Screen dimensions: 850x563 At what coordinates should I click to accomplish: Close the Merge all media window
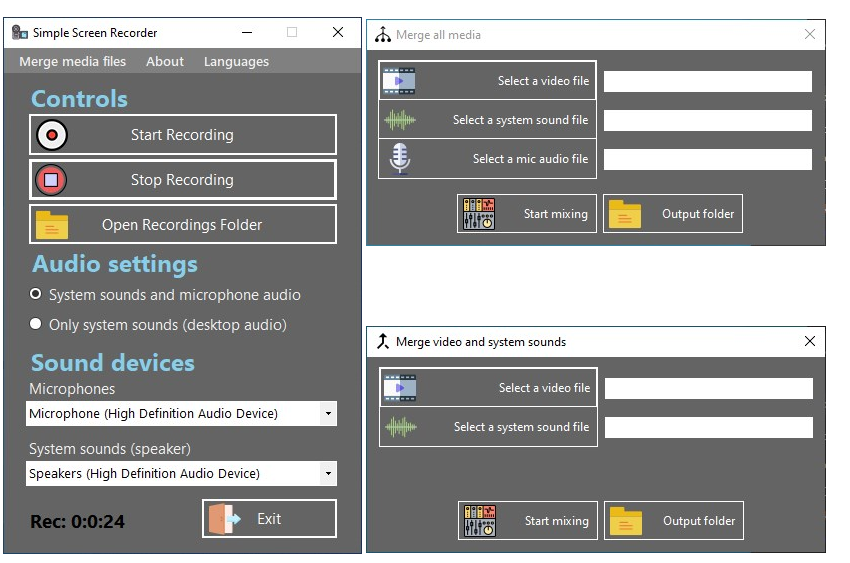tap(810, 34)
